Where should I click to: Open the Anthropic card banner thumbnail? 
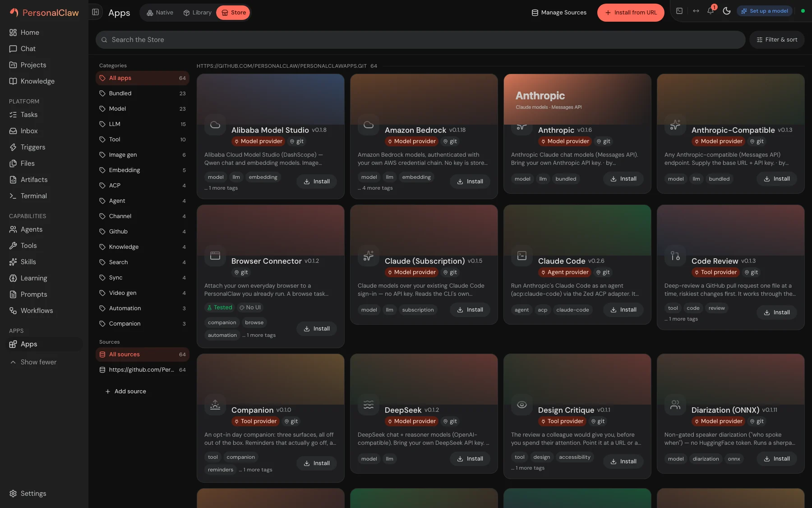coord(577,99)
